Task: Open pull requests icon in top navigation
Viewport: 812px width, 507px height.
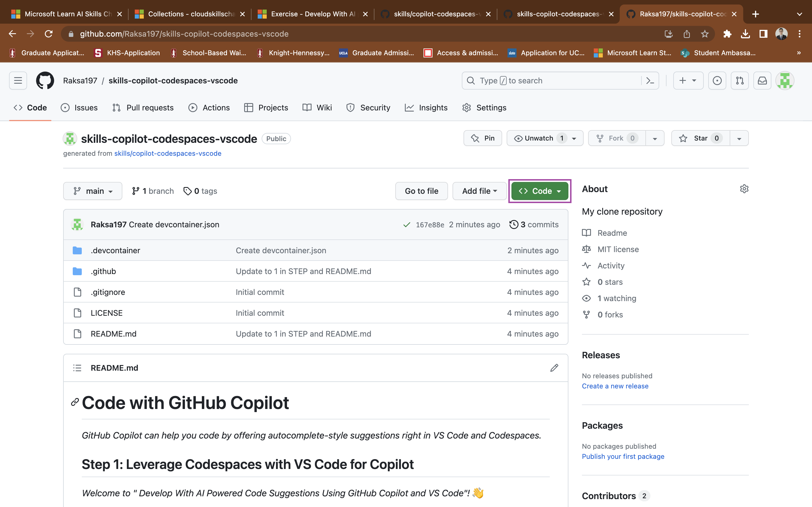Action: (740, 81)
